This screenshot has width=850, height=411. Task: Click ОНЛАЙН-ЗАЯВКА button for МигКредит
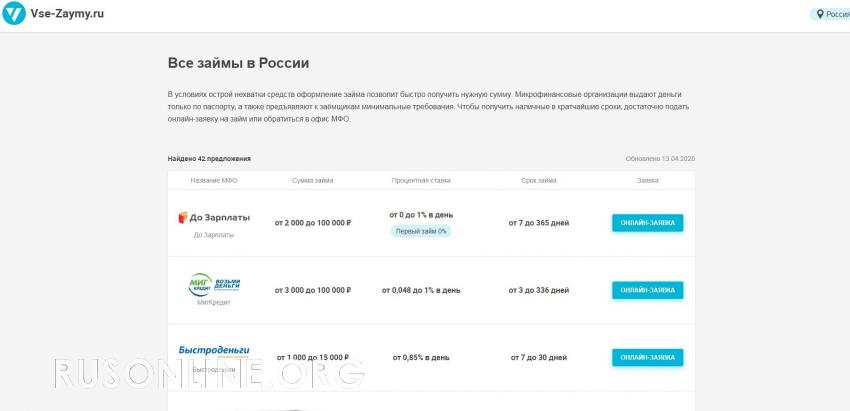(x=647, y=290)
